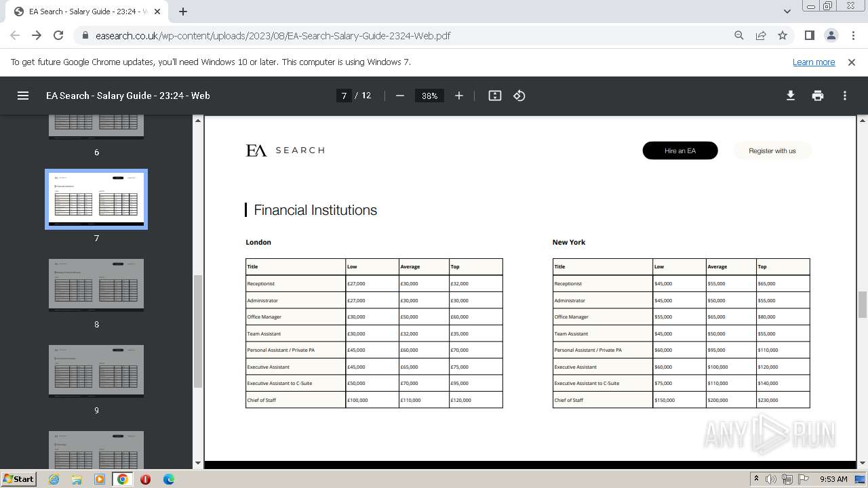The width and height of the screenshot is (868, 488).
Task: Click the Fit to page icon
Action: click(x=495, y=96)
